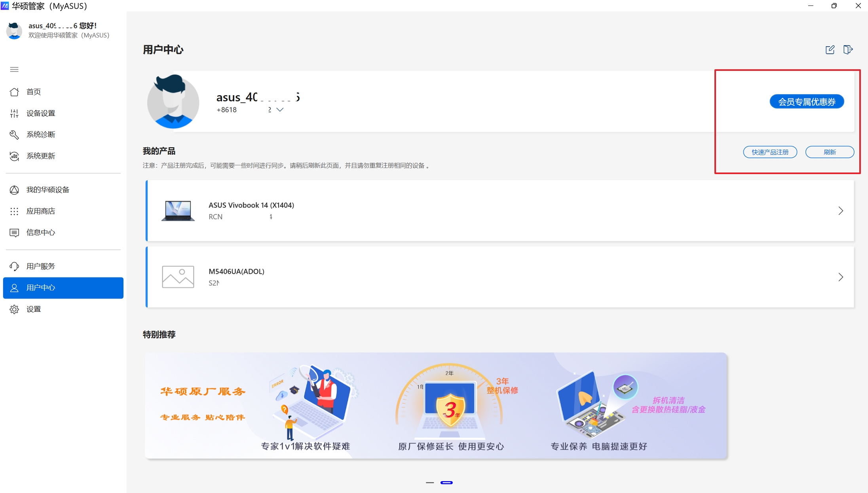Expand phone number dropdown arrow under username

coord(280,110)
